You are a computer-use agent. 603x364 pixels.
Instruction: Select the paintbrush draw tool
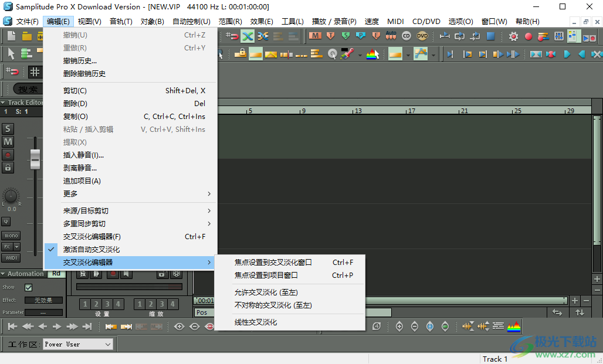(x=347, y=53)
